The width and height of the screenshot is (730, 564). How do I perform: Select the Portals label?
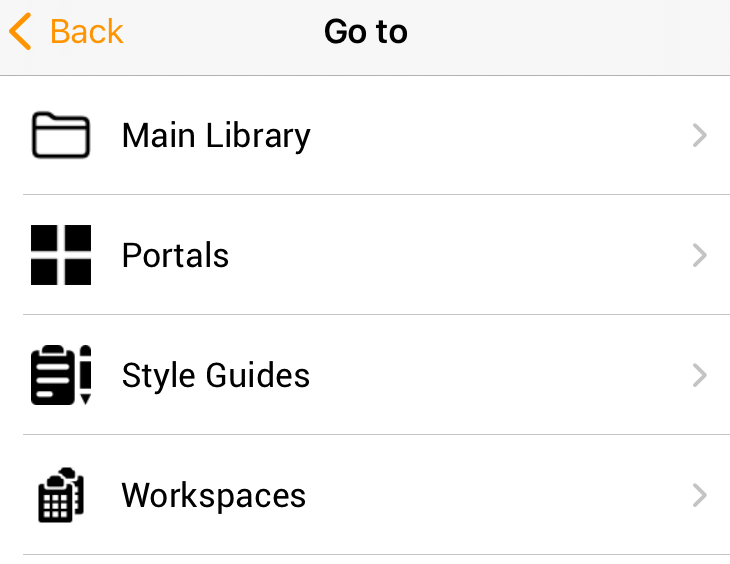[175, 255]
